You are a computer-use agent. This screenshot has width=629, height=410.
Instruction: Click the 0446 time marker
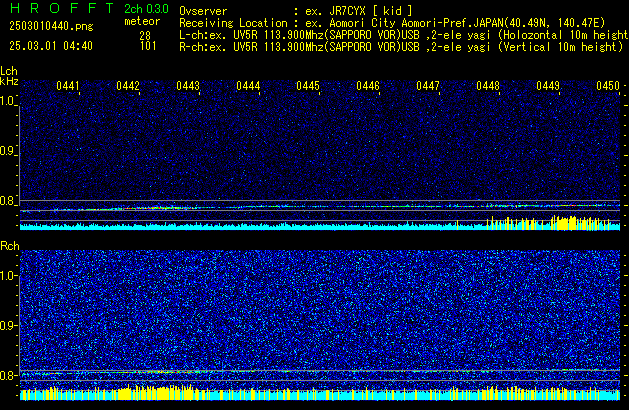[368, 86]
